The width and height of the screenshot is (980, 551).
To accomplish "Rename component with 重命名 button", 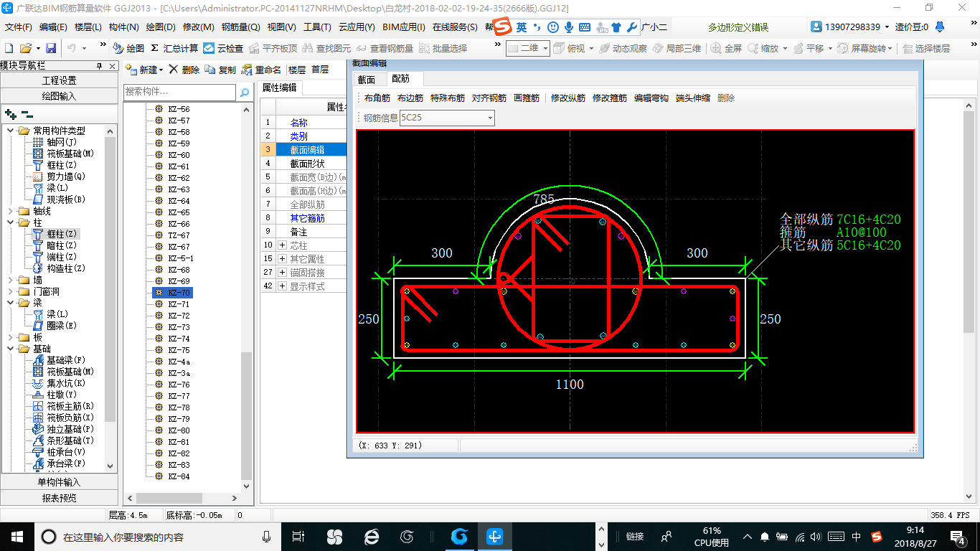I will [262, 70].
